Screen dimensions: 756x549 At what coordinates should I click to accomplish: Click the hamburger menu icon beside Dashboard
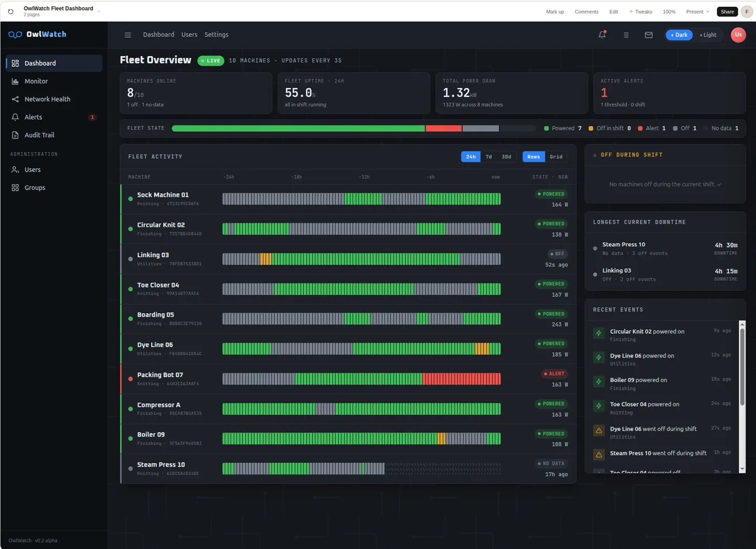(128, 35)
